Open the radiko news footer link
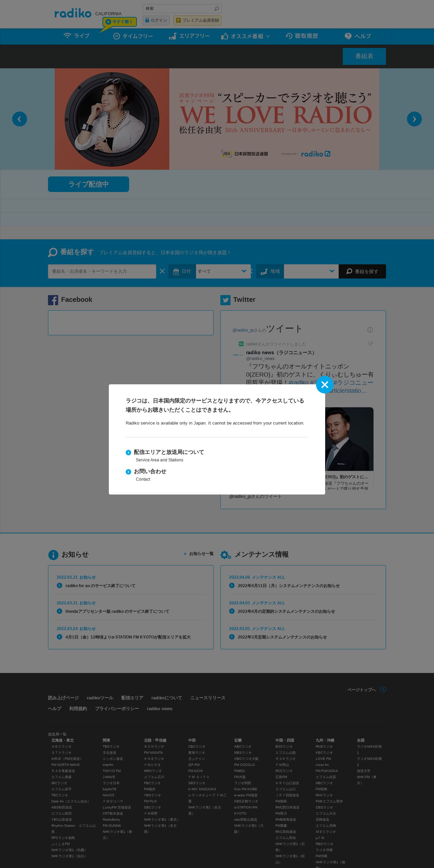The height and width of the screenshot is (868, 434). [160, 708]
